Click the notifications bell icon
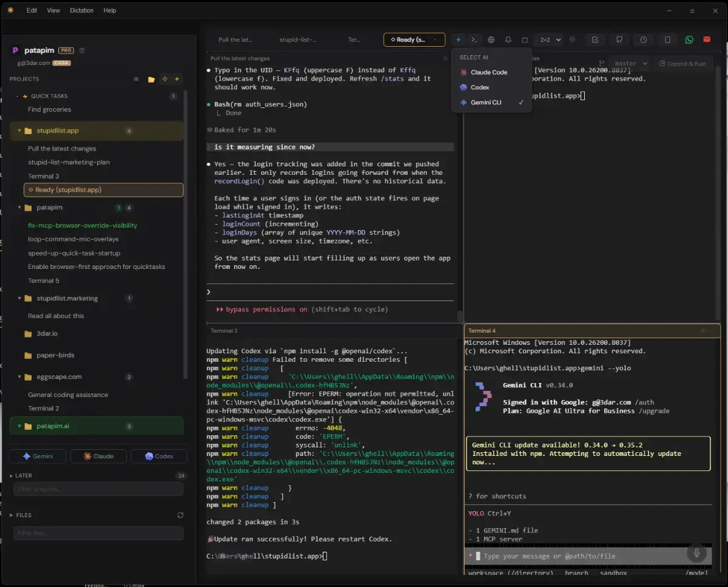 [508, 40]
